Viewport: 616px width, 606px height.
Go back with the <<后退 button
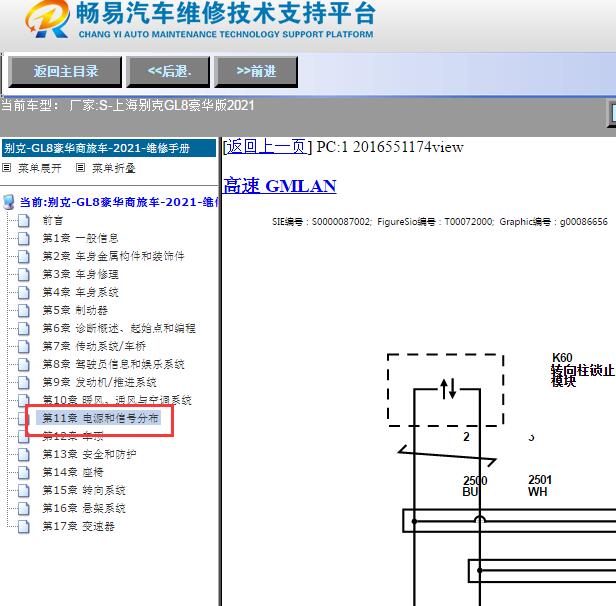point(169,71)
